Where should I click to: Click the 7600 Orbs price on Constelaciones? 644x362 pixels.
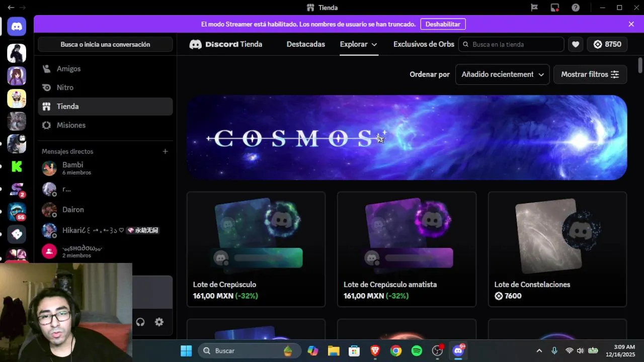point(508,296)
